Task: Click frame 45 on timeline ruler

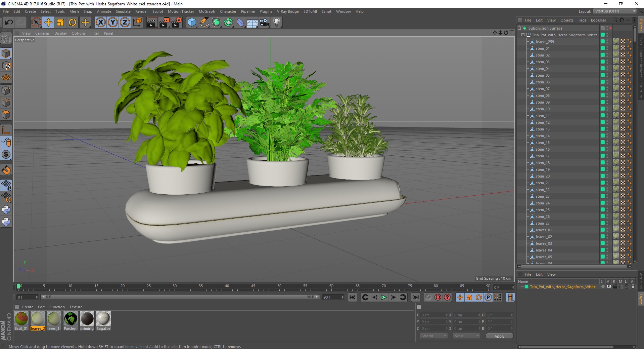Action: tap(253, 286)
